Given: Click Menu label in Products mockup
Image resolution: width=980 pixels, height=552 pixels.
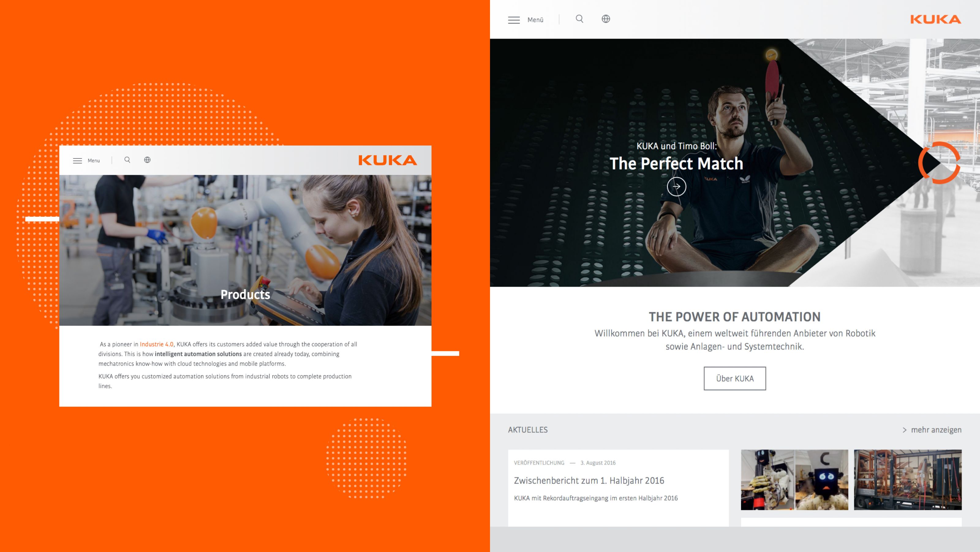Looking at the screenshot, I should click(94, 161).
